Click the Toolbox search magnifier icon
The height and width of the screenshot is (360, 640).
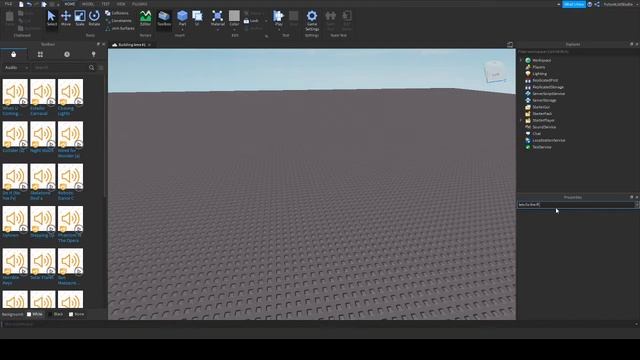click(x=91, y=68)
